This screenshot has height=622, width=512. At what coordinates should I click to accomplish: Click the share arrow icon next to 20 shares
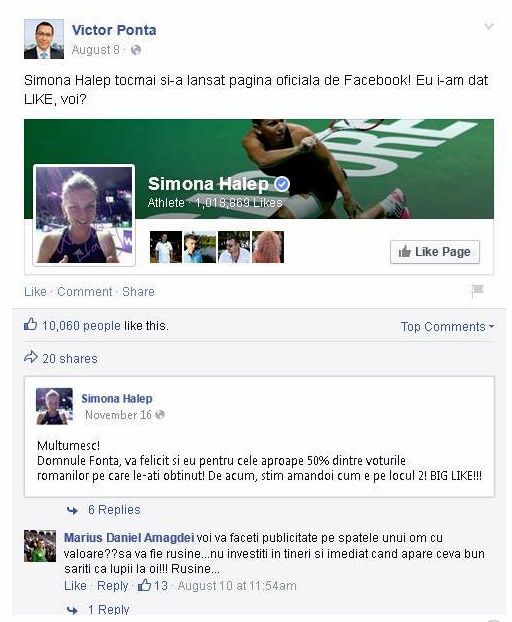pos(31,357)
